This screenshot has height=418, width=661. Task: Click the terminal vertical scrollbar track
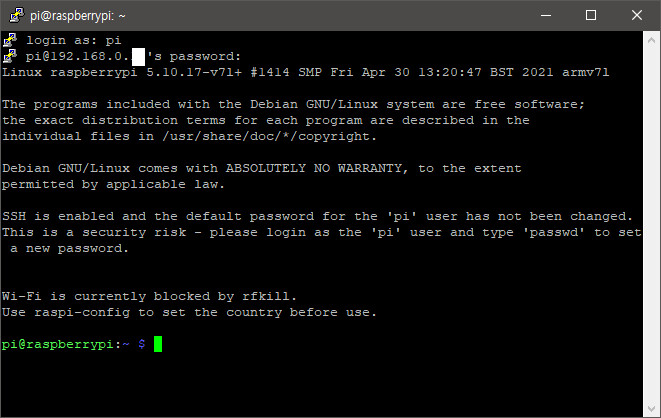tap(651, 220)
